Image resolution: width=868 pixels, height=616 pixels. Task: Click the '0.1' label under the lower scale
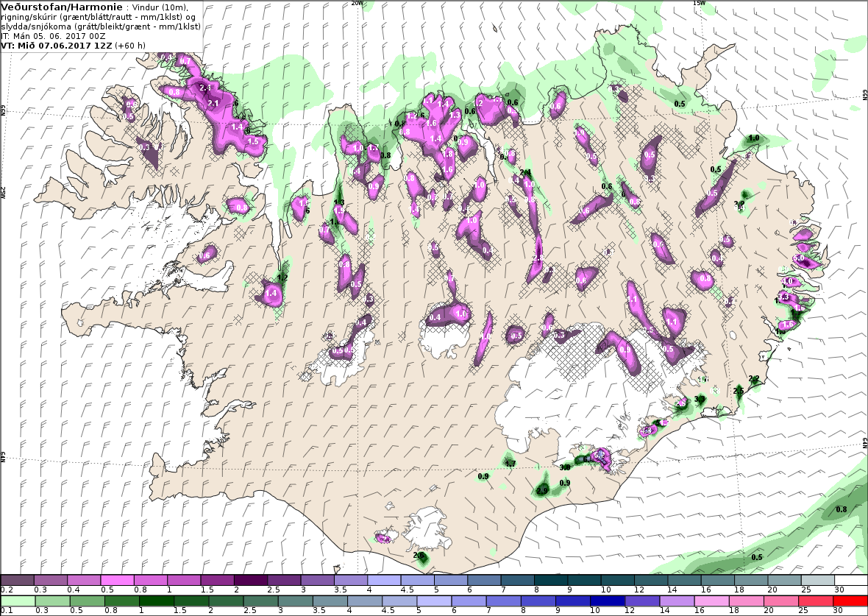coord(7,611)
